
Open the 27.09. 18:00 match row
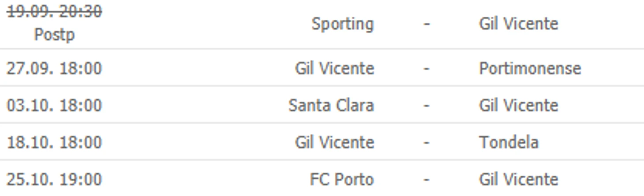coord(322,68)
